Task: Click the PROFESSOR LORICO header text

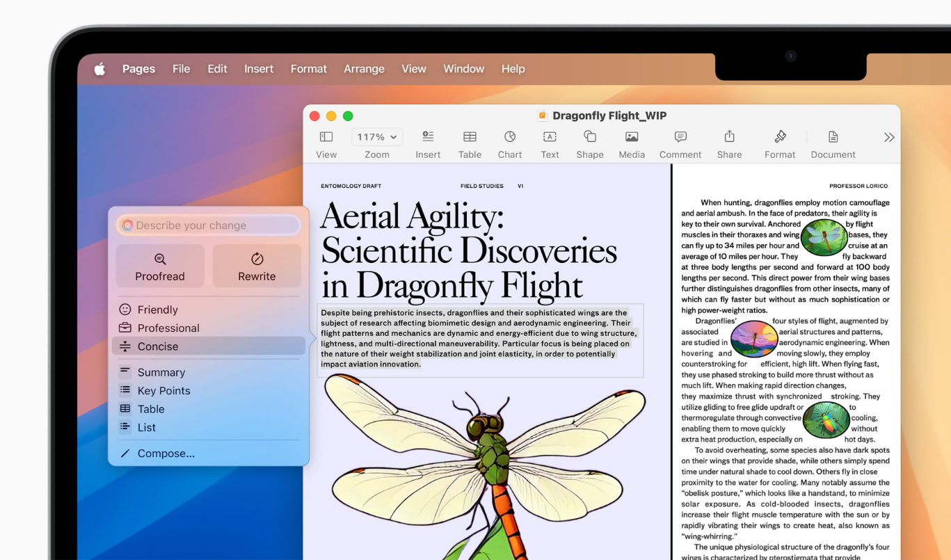Action: [858, 186]
